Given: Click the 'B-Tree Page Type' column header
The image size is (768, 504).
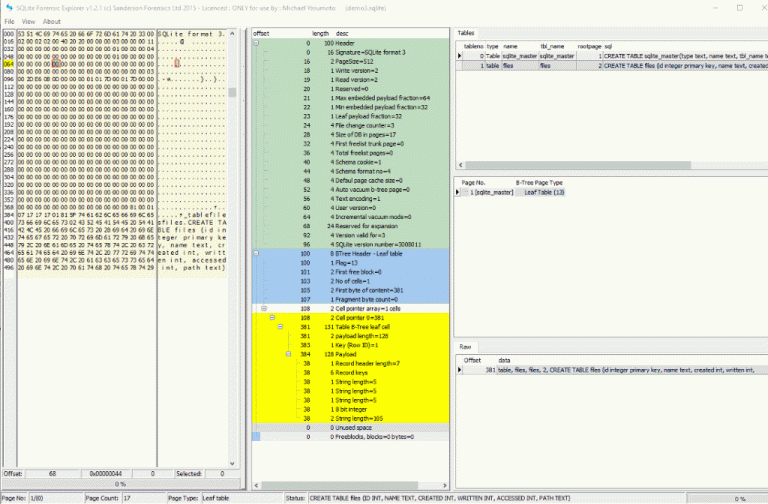Looking at the screenshot, I should pos(539,183).
